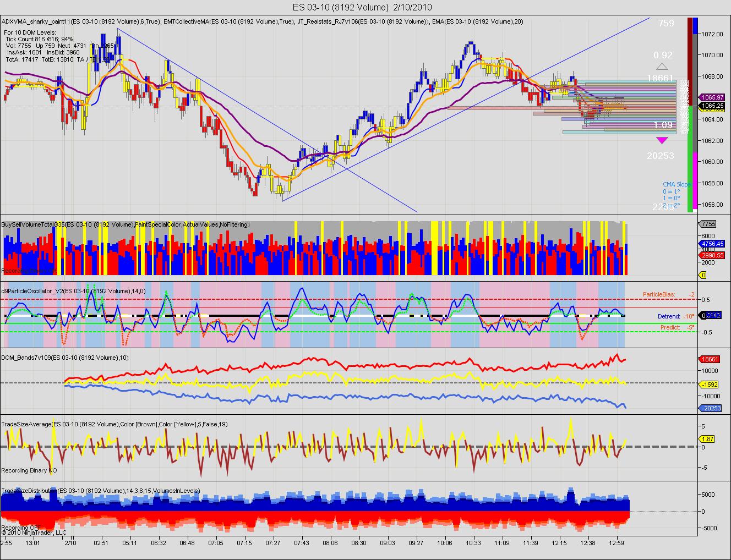
Task: Click the 'For 10 DOM Levels:' text
Action: pyautogui.click(x=30, y=33)
